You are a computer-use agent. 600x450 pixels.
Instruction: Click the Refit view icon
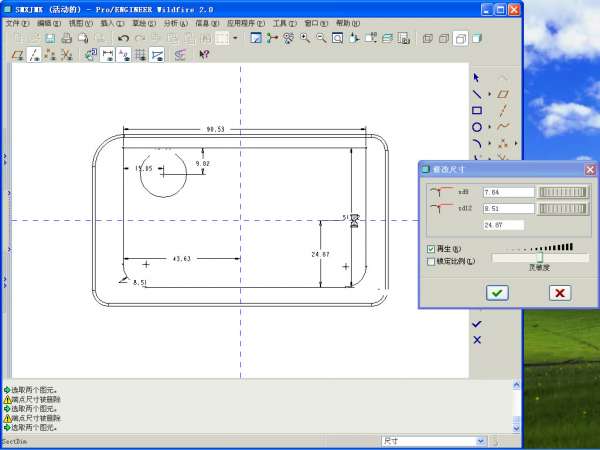click(338, 38)
